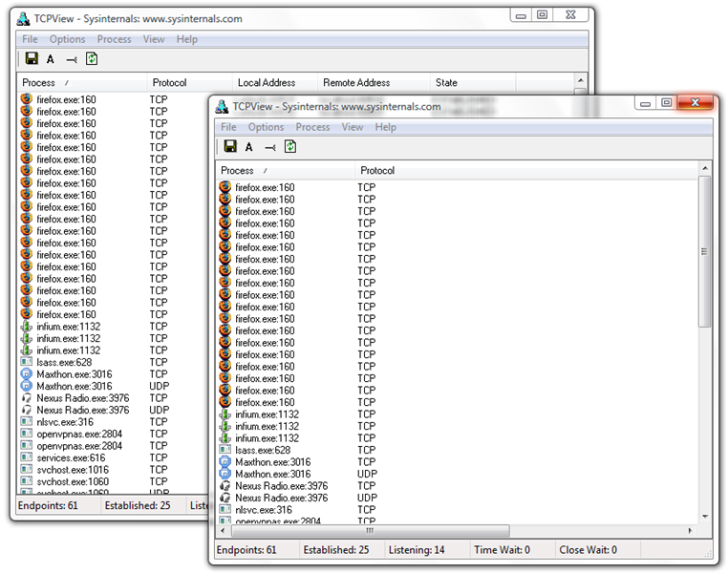Open Process menu in front window
Image resolution: width=728 pixels, height=573 pixels.
click(313, 127)
